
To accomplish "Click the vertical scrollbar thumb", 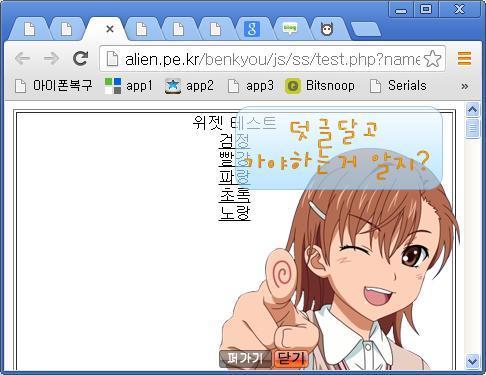I will [473, 128].
